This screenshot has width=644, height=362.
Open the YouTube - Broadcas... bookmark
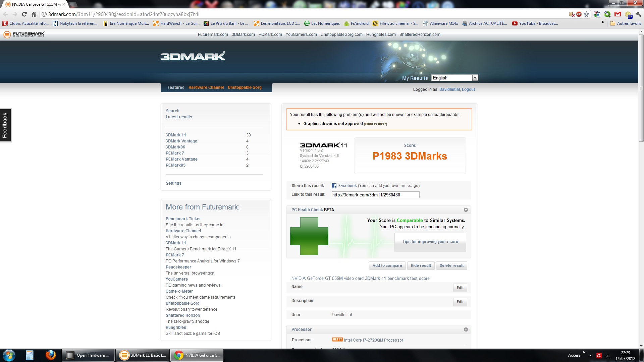click(535, 23)
